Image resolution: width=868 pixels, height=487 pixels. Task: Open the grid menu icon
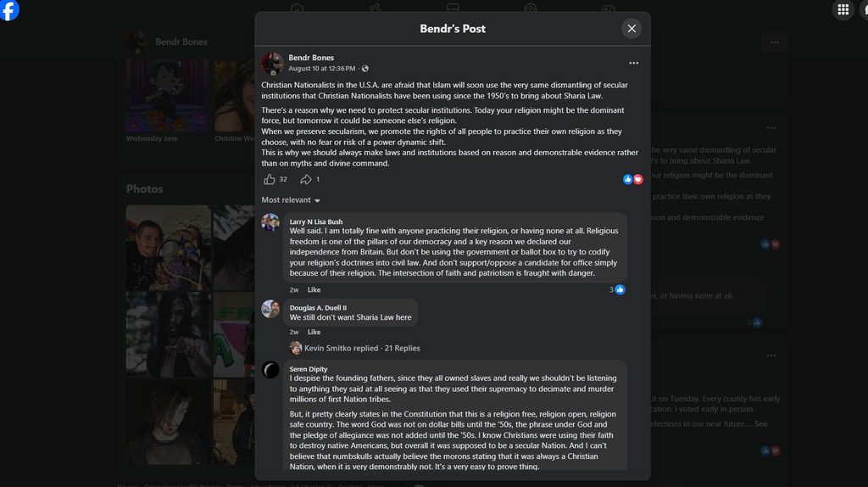point(843,9)
